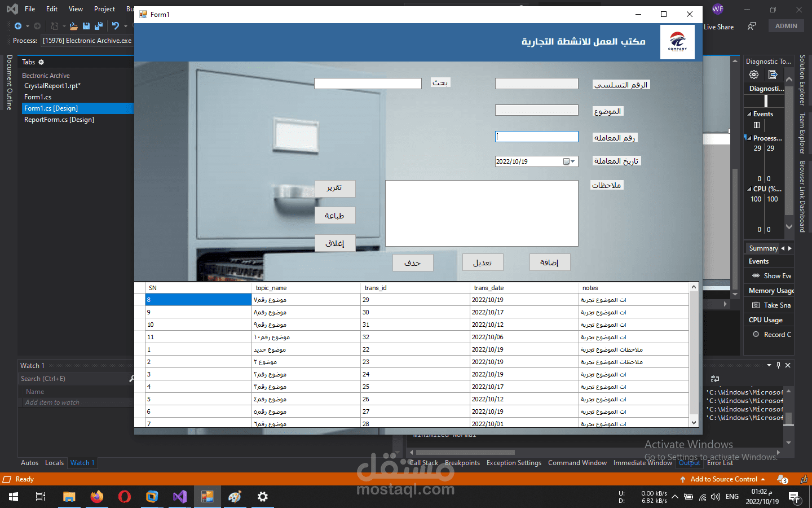Open File Explorer from taskbar

click(x=69, y=497)
